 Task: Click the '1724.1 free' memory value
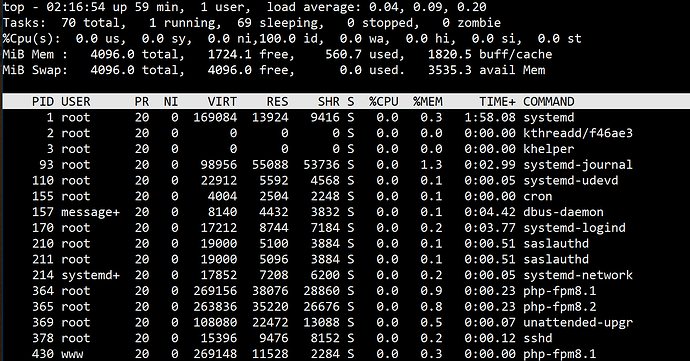pyautogui.click(x=248, y=55)
